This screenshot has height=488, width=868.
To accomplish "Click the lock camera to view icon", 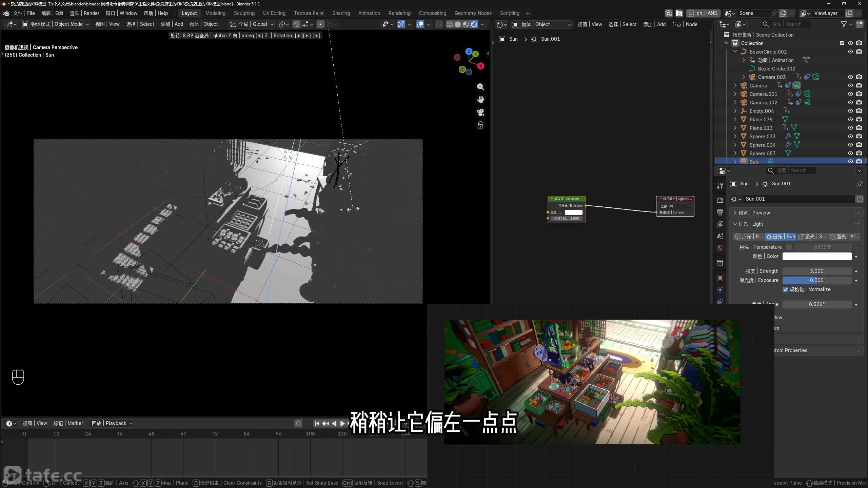I will point(480,125).
